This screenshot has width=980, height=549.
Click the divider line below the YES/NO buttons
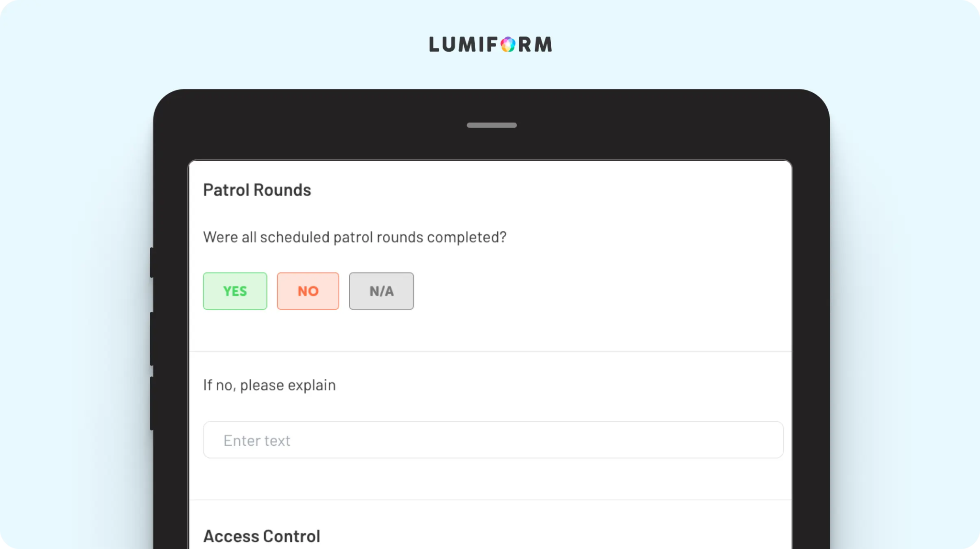[490, 351]
